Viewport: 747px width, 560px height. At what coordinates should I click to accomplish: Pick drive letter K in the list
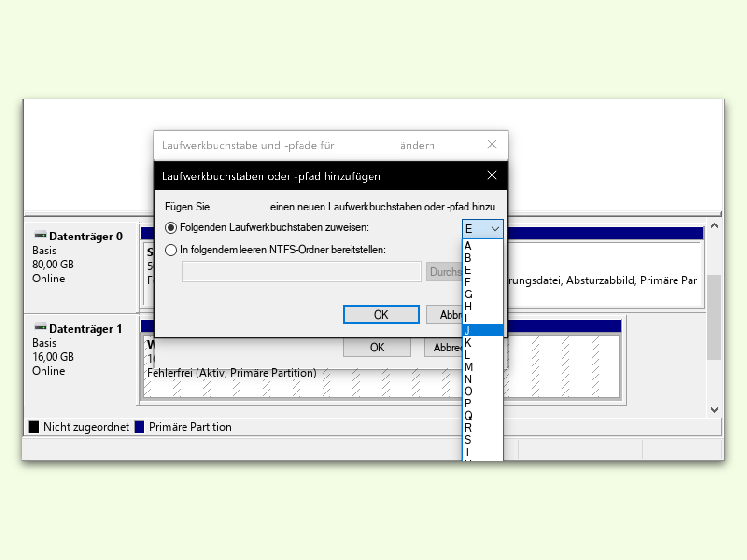click(483, 343)
